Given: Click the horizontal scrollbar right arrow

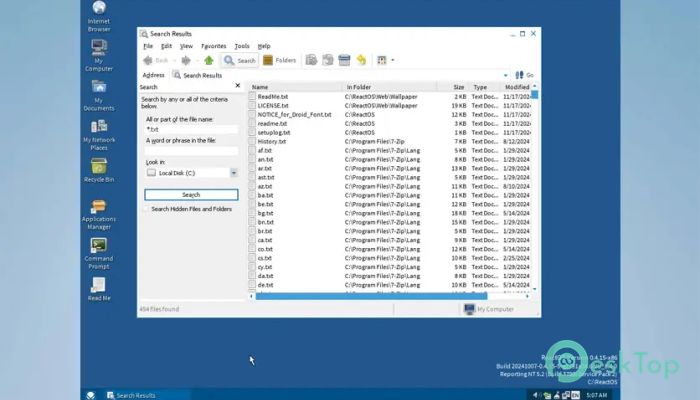Looking at the screenshot, I should (527, 296).
